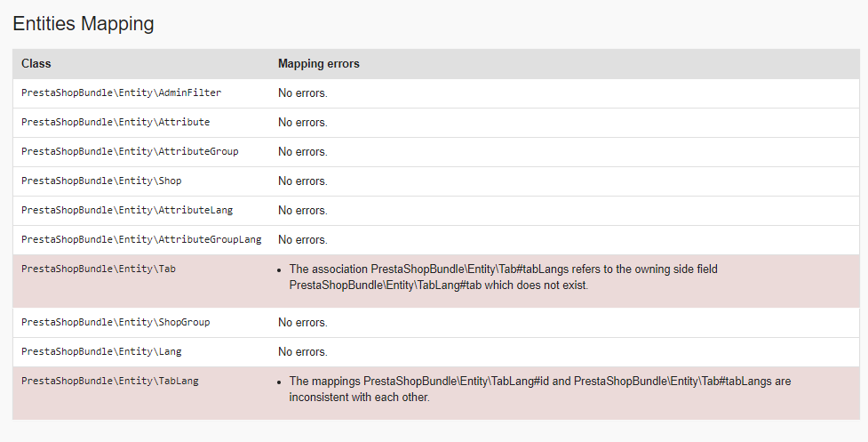Viewport: 868px width, 442px height.
Task: Click the Class column header
Action: coord(36,64)
